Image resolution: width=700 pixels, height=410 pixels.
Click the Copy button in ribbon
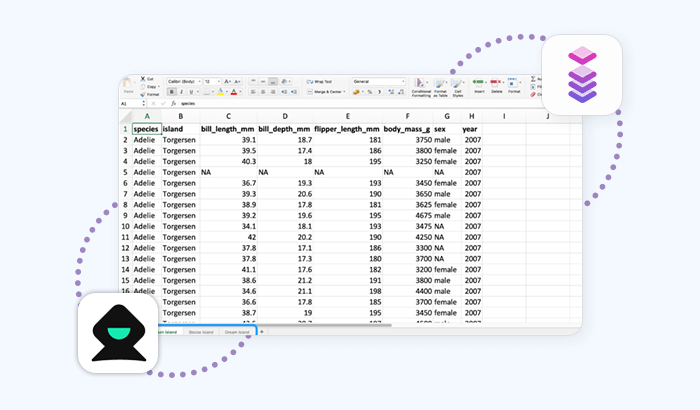pyautogui.click(x=149, y=87)
